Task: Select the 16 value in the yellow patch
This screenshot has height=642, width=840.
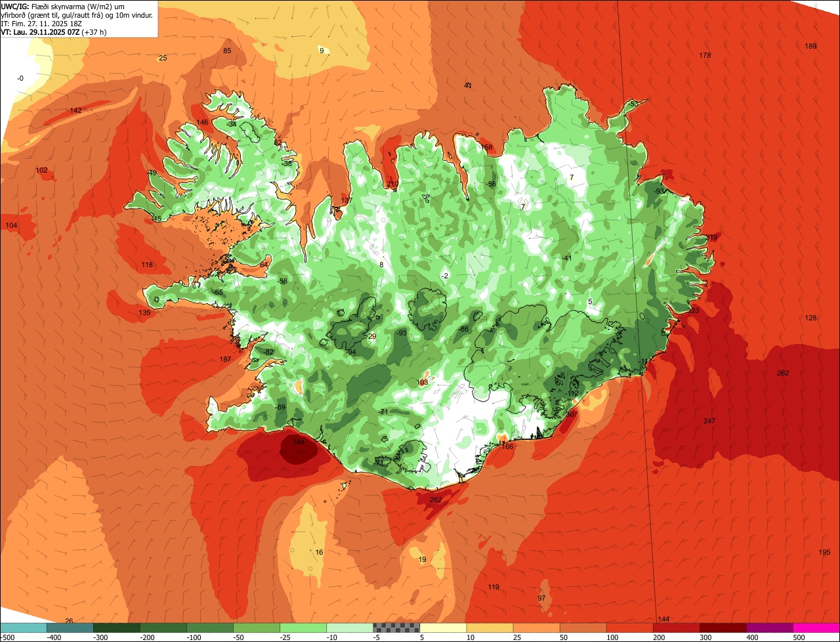Action: pyautogui.click(x=319, y=552)
